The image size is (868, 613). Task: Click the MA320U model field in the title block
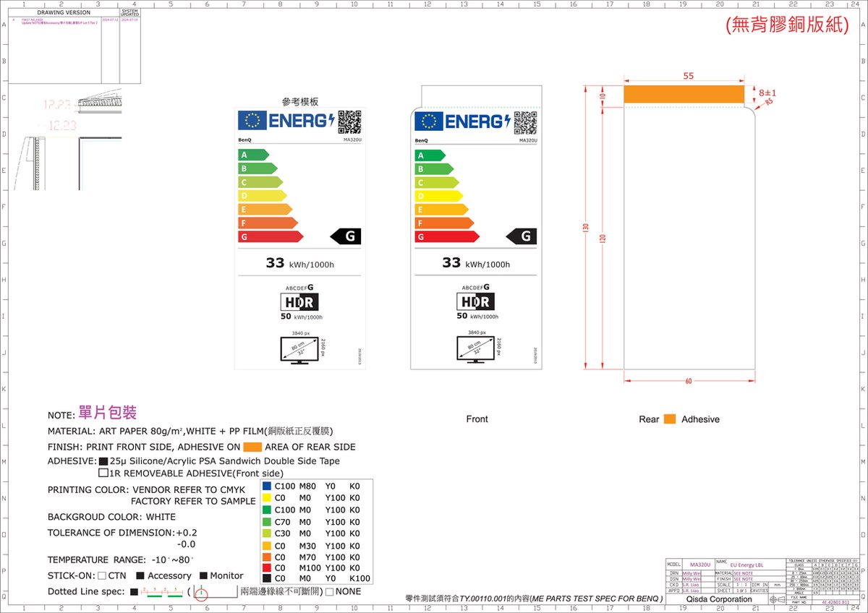click(x=699, y=564)
